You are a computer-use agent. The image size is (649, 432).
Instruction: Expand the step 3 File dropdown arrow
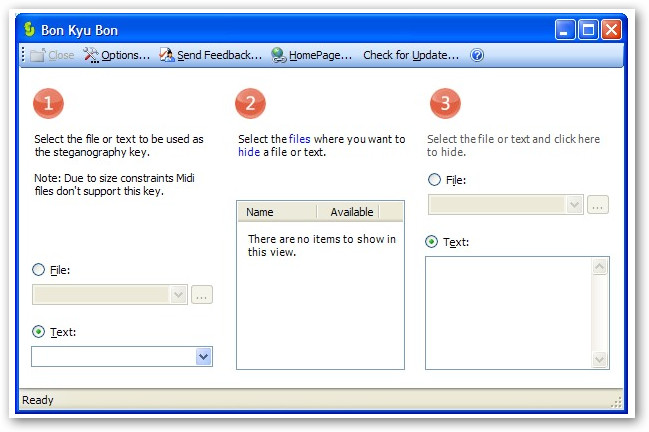click(x=574, y=204)
